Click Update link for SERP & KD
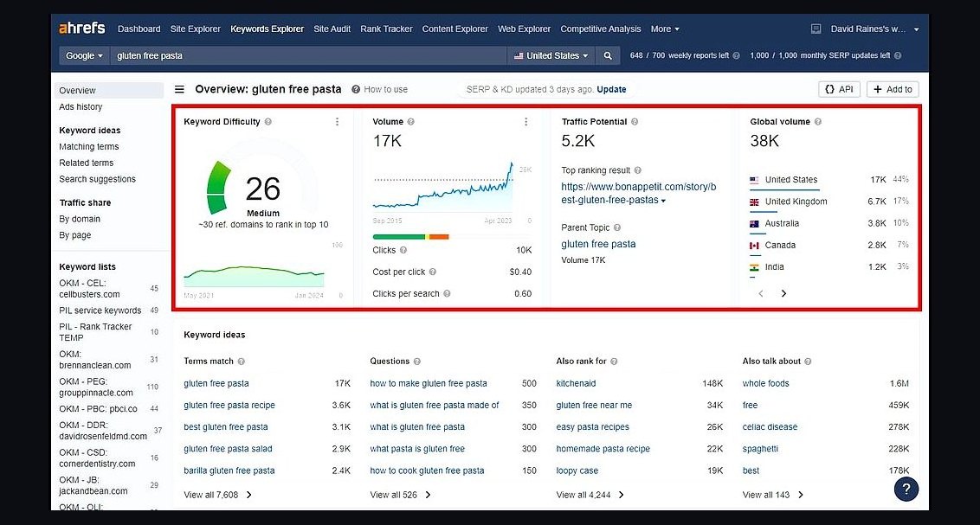 611,89
